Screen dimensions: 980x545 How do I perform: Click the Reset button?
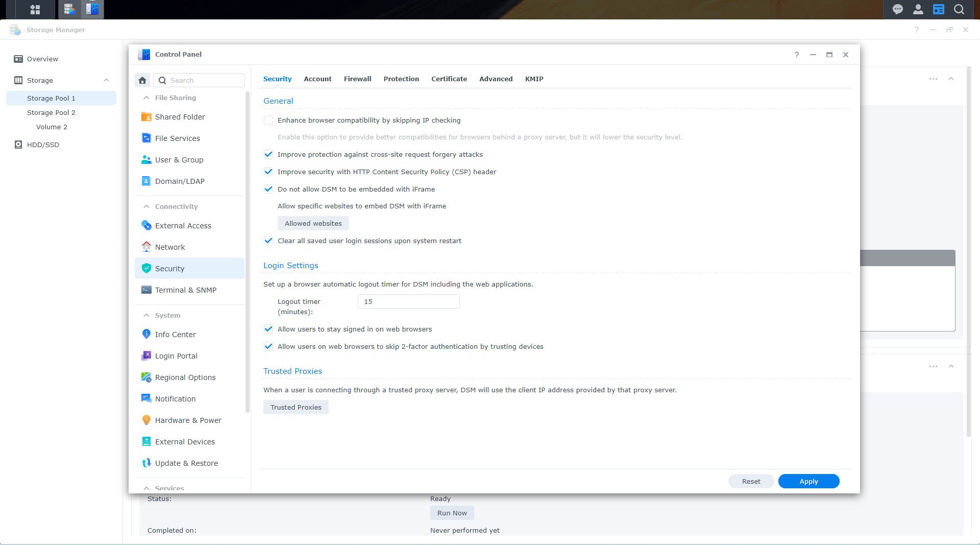[x=751, y=481]
